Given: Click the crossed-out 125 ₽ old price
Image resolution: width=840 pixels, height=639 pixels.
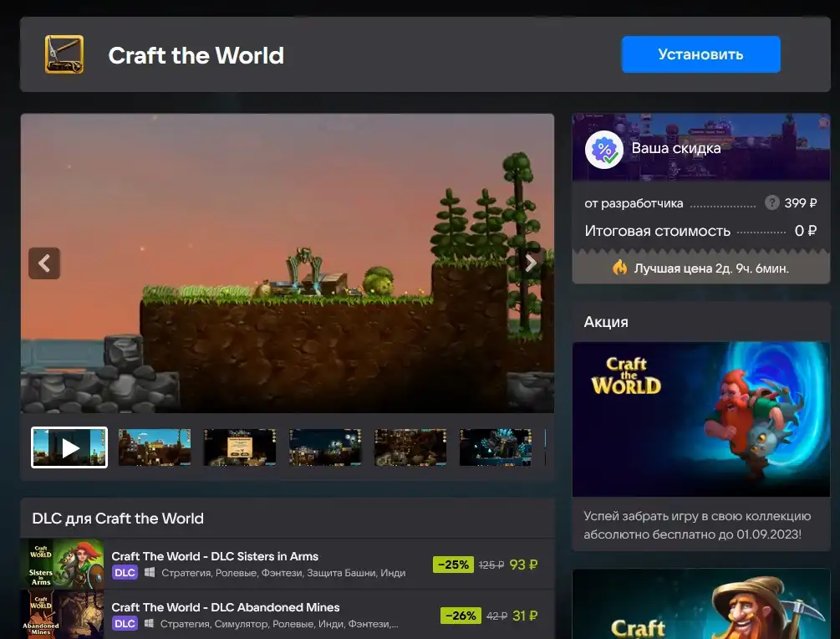Looking at the screenshot, I should [491, 565].
